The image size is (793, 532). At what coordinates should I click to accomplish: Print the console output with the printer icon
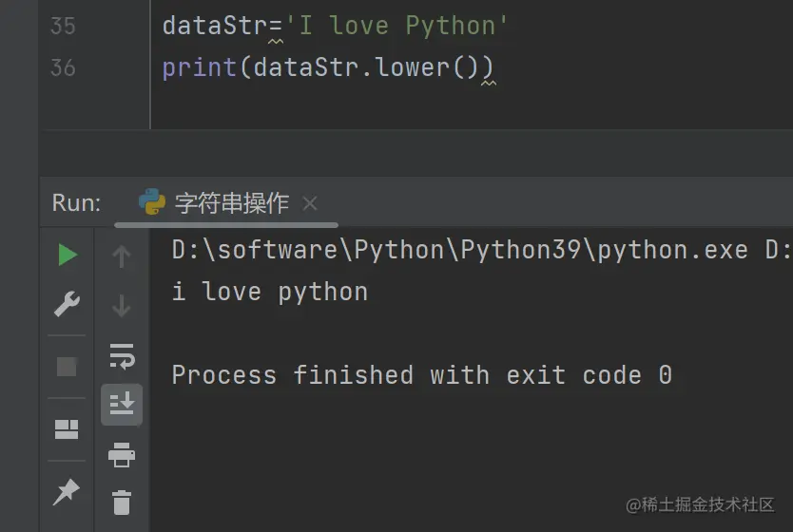pyautogui.click(x=122, y=455)
